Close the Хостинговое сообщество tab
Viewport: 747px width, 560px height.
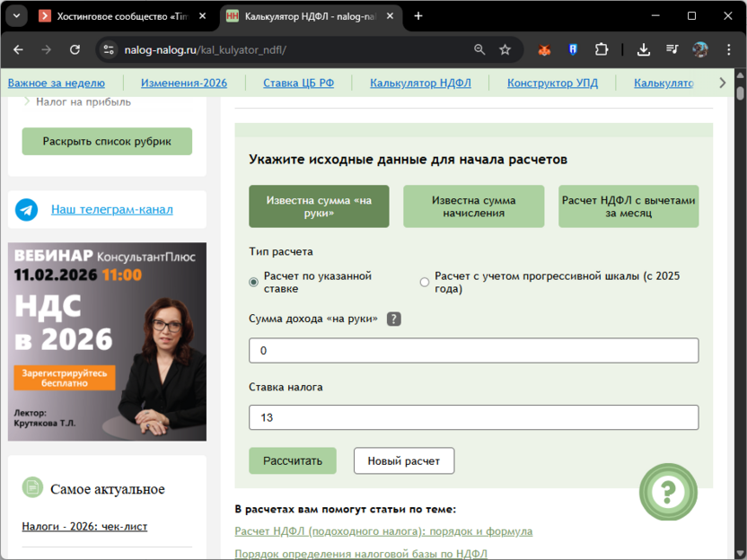tap(203, 16)
